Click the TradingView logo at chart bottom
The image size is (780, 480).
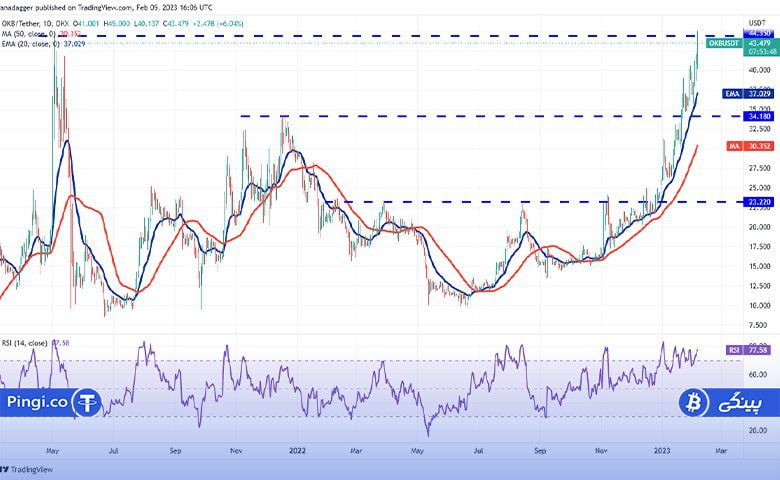pos(26,470)
